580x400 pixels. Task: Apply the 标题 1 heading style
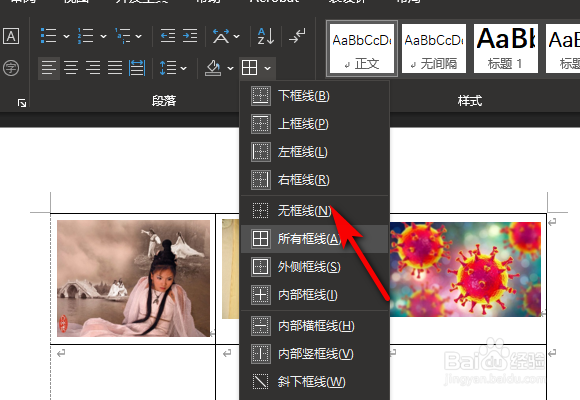tap(505, 49)
